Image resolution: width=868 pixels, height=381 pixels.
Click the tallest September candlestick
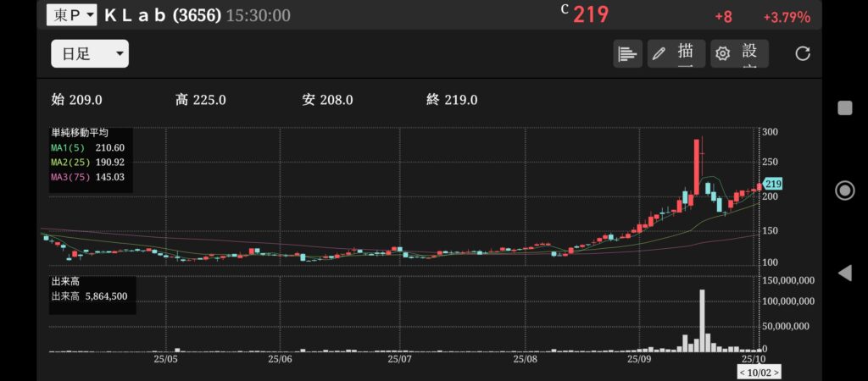(697, 166)
